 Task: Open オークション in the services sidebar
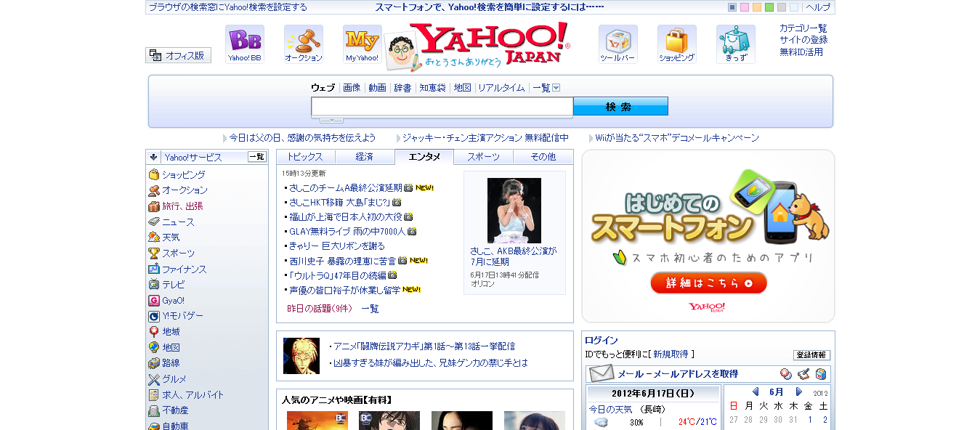[185, 190]
